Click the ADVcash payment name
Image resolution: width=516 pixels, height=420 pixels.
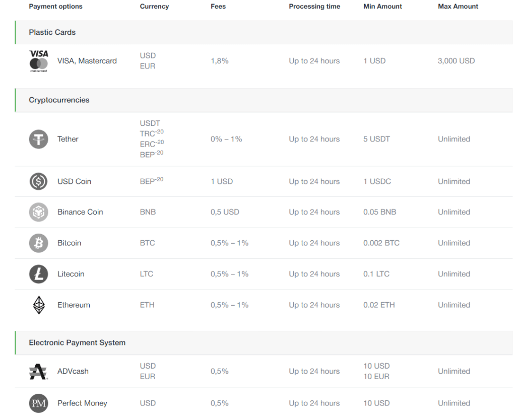tap(73, 371)
